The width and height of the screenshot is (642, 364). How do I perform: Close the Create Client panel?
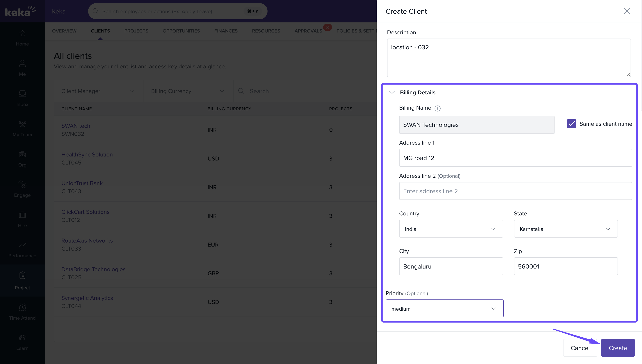point(627,11)
